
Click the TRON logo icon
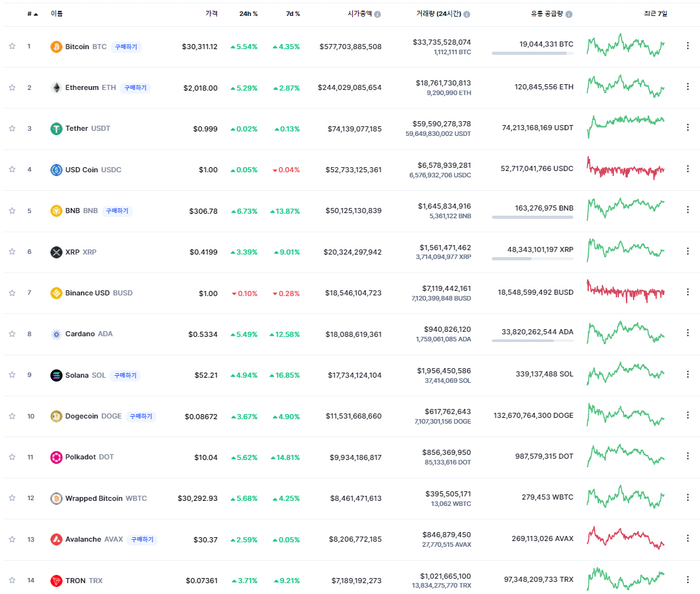(56, 581)
